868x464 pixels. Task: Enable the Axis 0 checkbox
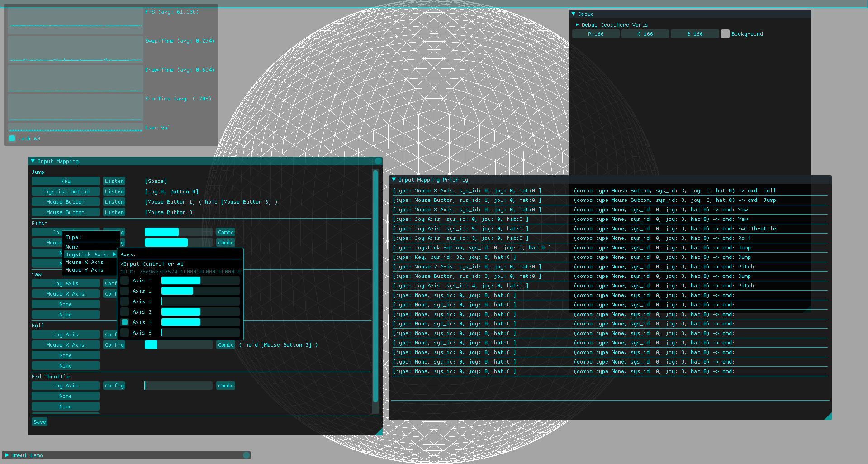pyautogui.click(x=125, y=281)
